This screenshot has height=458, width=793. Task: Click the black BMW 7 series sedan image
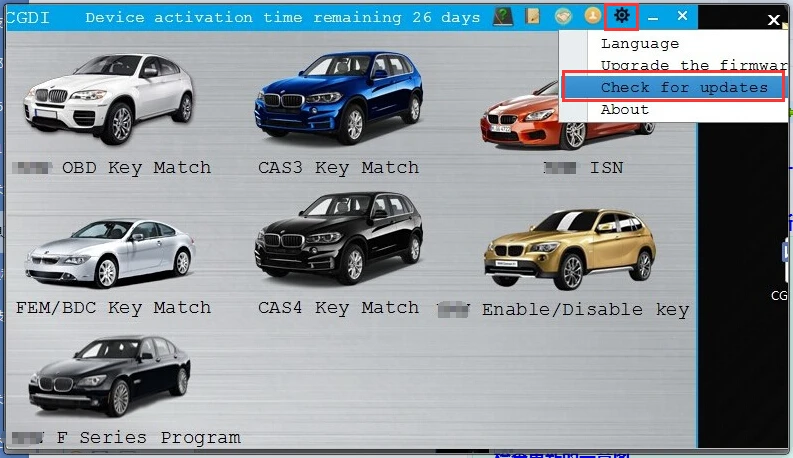click(x=110, y=376)
